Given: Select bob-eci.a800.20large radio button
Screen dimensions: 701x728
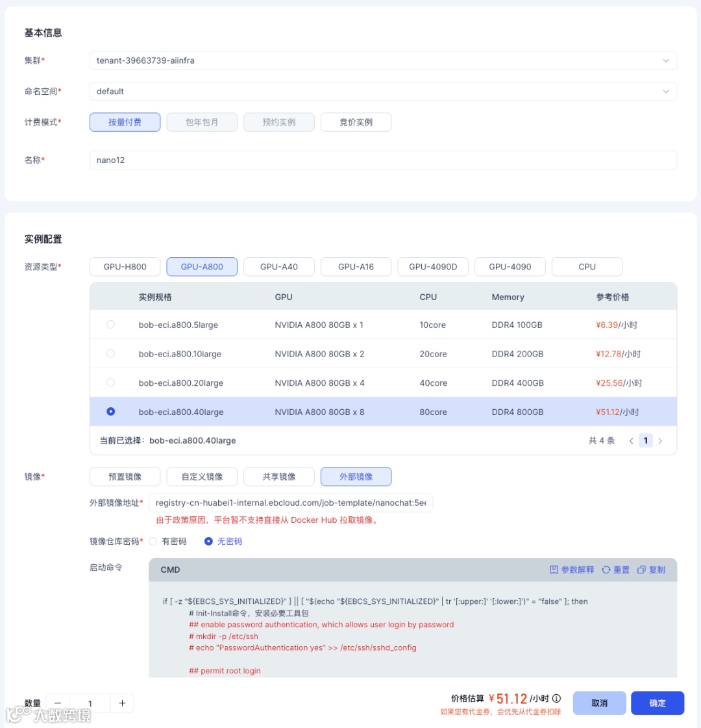Looking at the screenshot, I should coord(110,383).
